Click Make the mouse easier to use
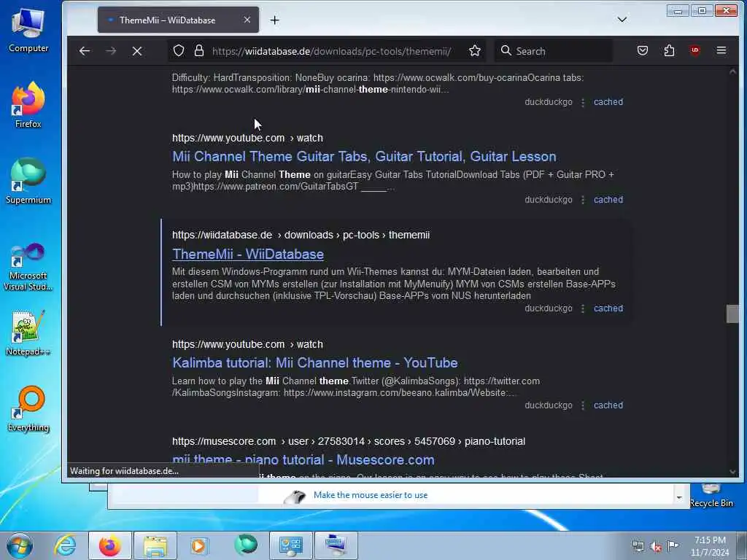This screenshot has width=747, height=560. tap(370, 495)
